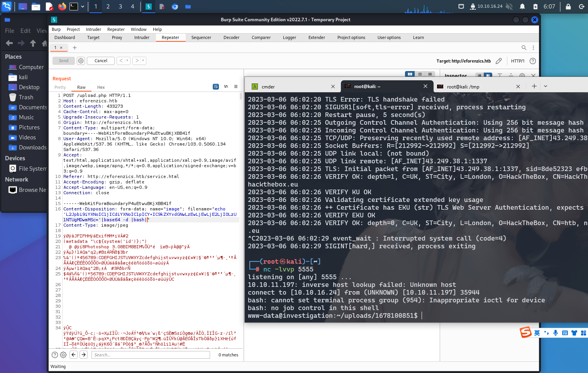Focus the Burp Suite taskbar entry

click(x=149, y=7)
